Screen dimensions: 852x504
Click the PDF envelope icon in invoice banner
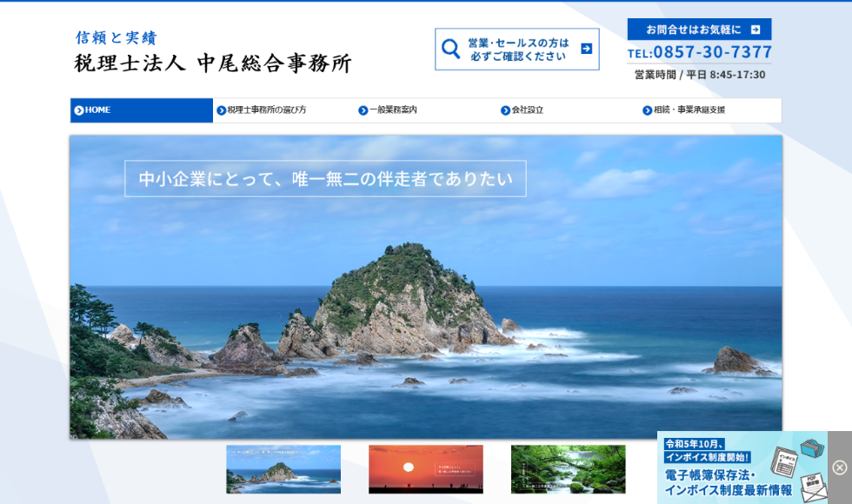[812, 487]
